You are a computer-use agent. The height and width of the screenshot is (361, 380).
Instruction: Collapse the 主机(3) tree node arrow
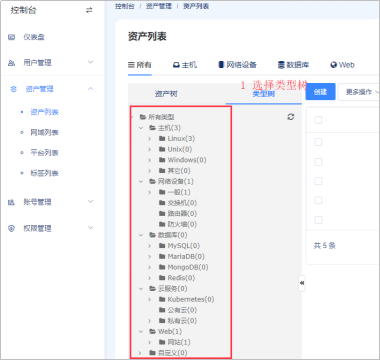(x=141, y=128)
